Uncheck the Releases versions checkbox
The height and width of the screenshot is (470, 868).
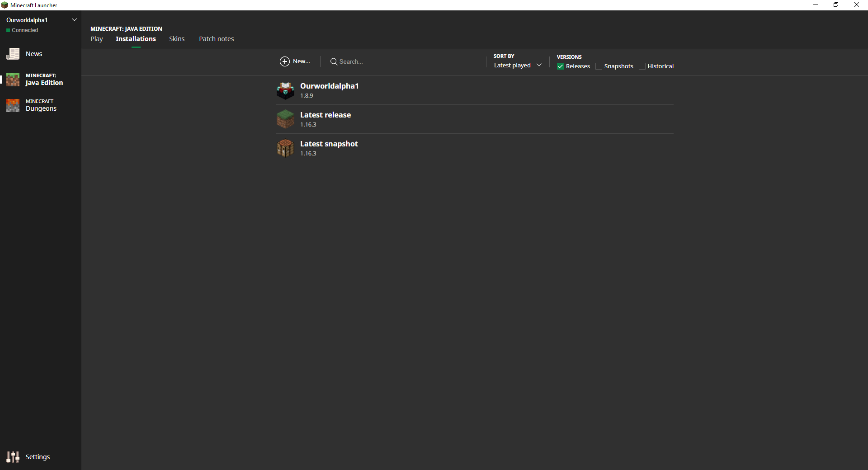coord(561,66)
